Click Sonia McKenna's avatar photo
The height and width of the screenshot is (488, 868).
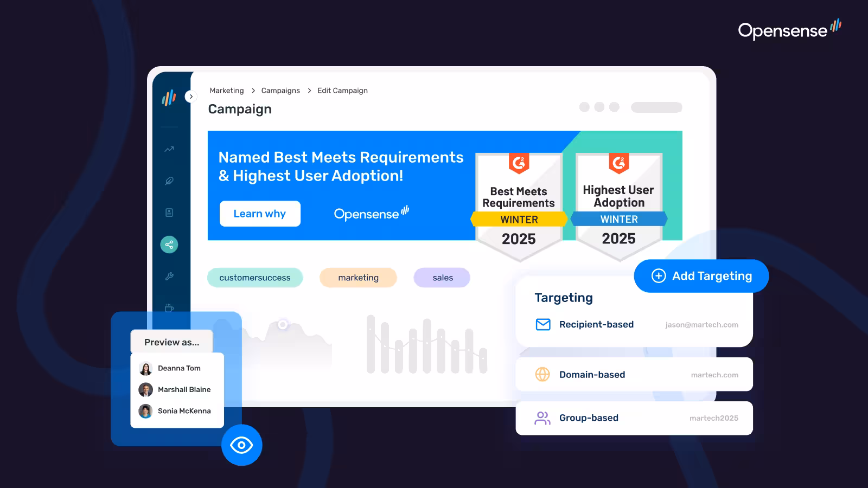145,411
